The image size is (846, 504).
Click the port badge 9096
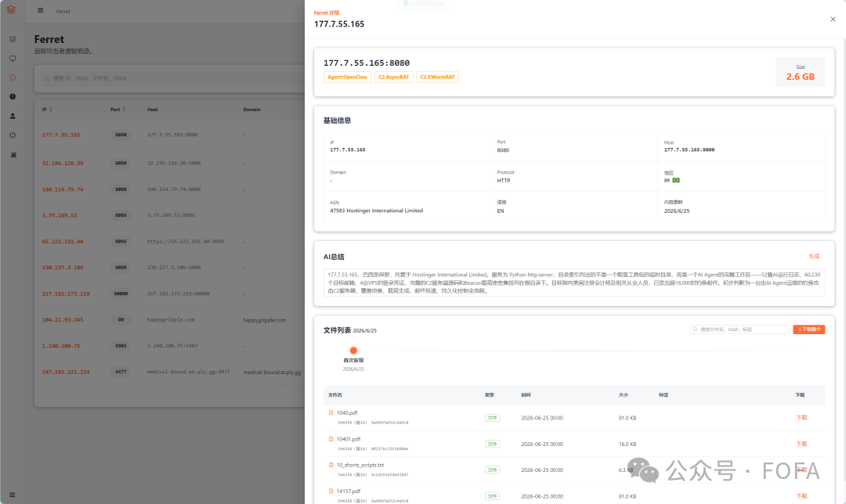[x=121, y=242]
